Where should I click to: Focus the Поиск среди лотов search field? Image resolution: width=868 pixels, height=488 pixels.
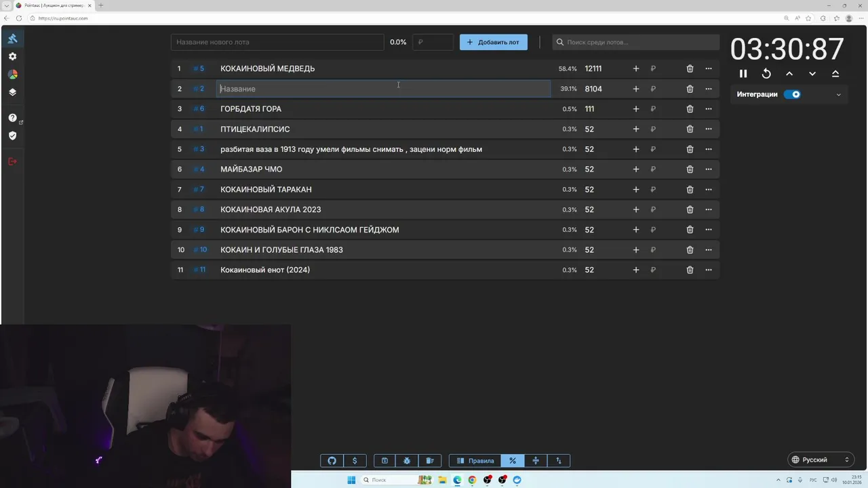pos(635,42)
